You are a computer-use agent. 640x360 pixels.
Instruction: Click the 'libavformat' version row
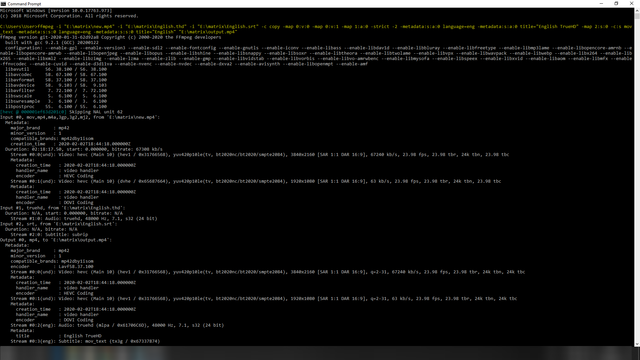point(56,80)
